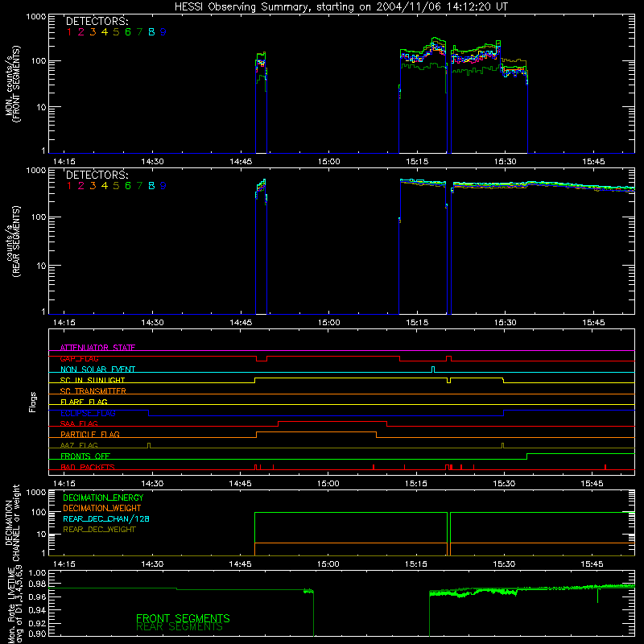
Task: Select orange detector 3 in front segments legend
Action: (x=93, y=32)
